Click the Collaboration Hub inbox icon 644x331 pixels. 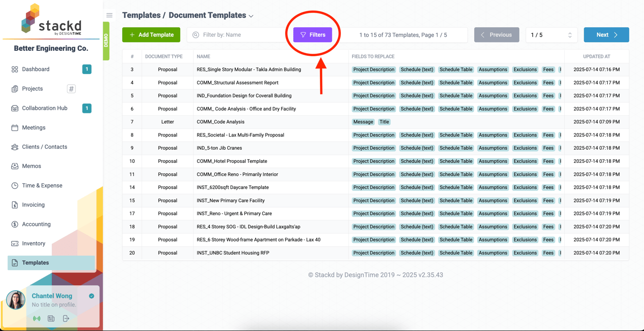tap(15, 108)
